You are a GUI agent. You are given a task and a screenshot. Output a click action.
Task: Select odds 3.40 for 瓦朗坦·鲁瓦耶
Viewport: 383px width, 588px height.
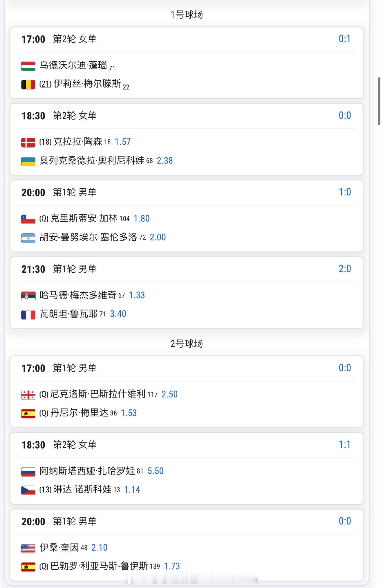tap(118, 314)
